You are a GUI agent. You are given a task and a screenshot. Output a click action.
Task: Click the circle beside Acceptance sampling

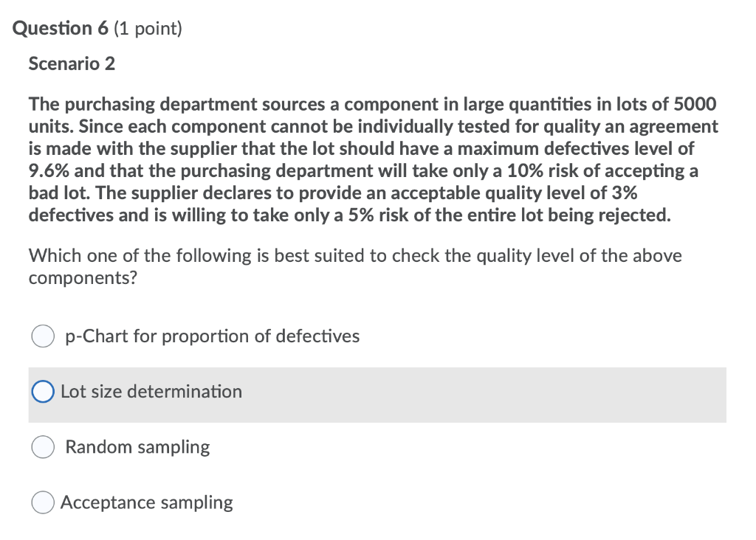(43, 502)
